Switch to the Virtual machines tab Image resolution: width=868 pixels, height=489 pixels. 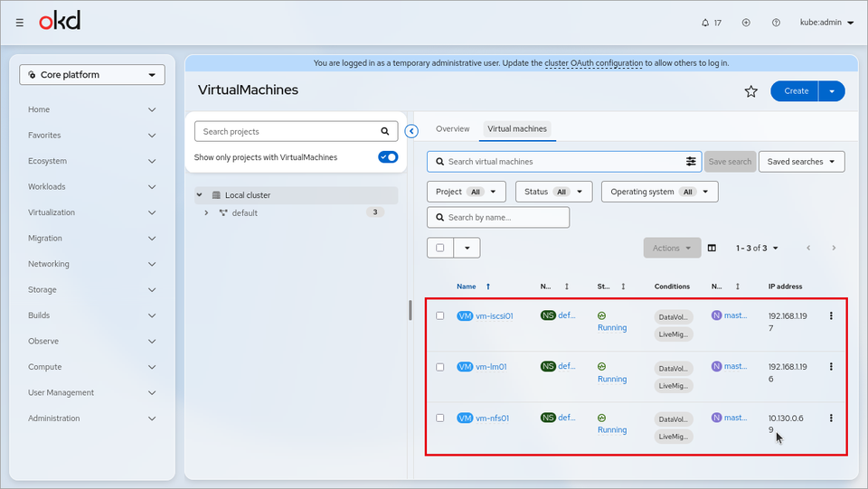click(x=517, y=129)
